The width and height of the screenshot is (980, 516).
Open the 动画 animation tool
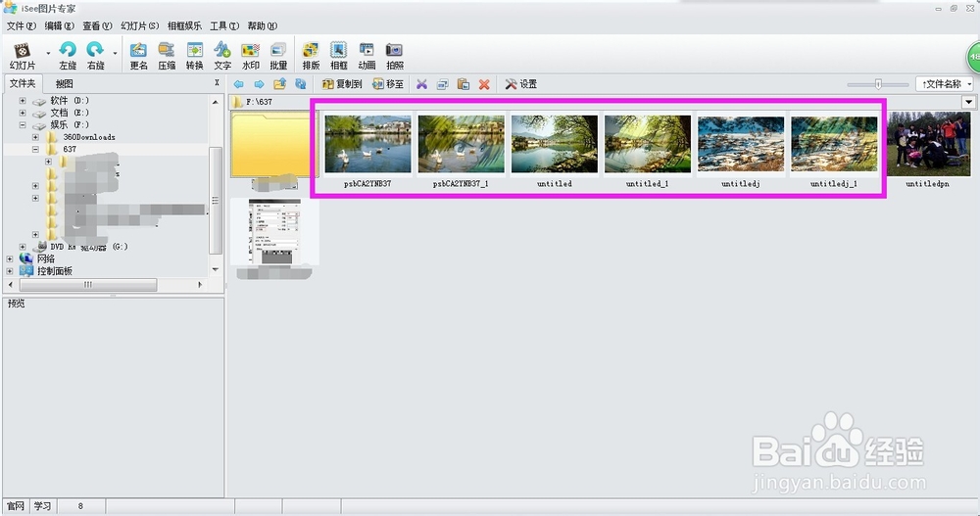coord(367,55)
